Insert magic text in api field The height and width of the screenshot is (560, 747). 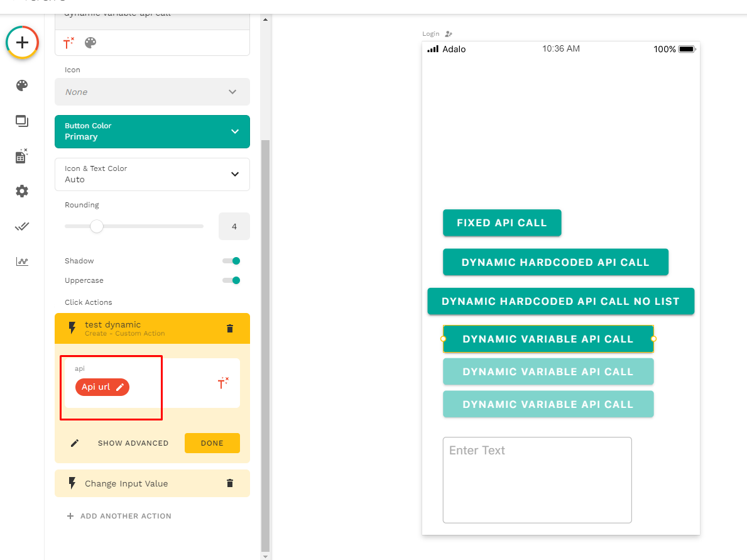coord(223,383)
